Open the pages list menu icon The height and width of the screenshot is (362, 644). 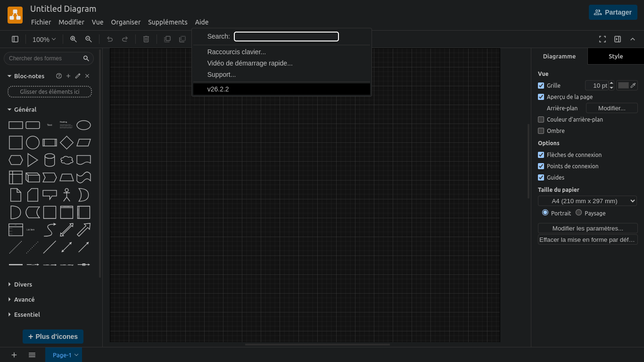pyautogui.click(x=32, y=355)
